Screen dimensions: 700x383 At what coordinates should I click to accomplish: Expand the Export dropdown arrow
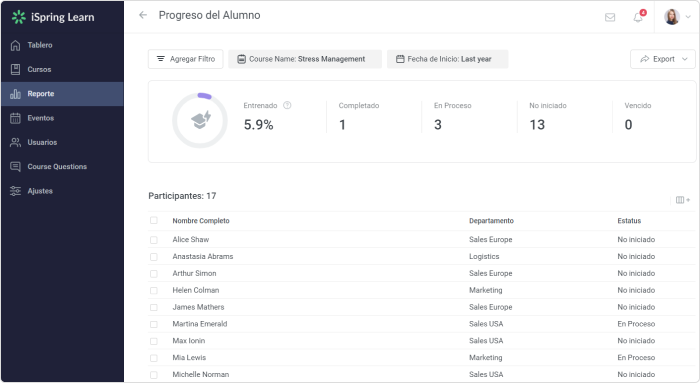pyautogui.click(x=685, y=59)
